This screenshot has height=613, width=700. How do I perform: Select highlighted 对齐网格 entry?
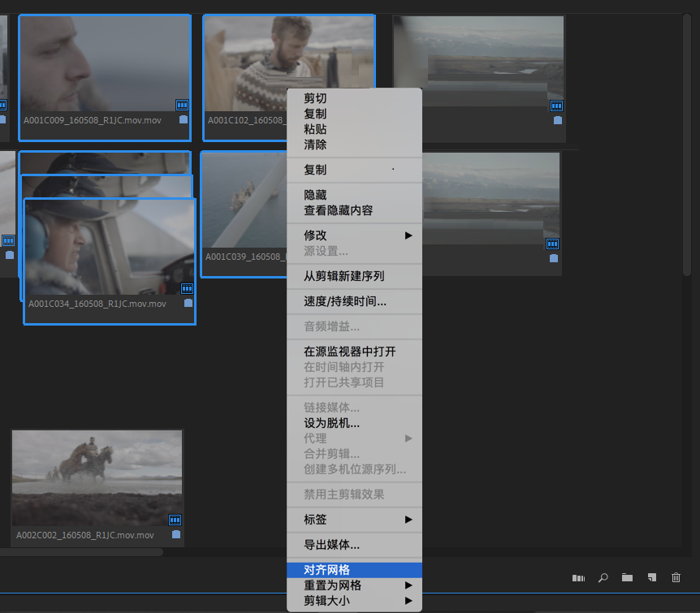pos(354,570)
